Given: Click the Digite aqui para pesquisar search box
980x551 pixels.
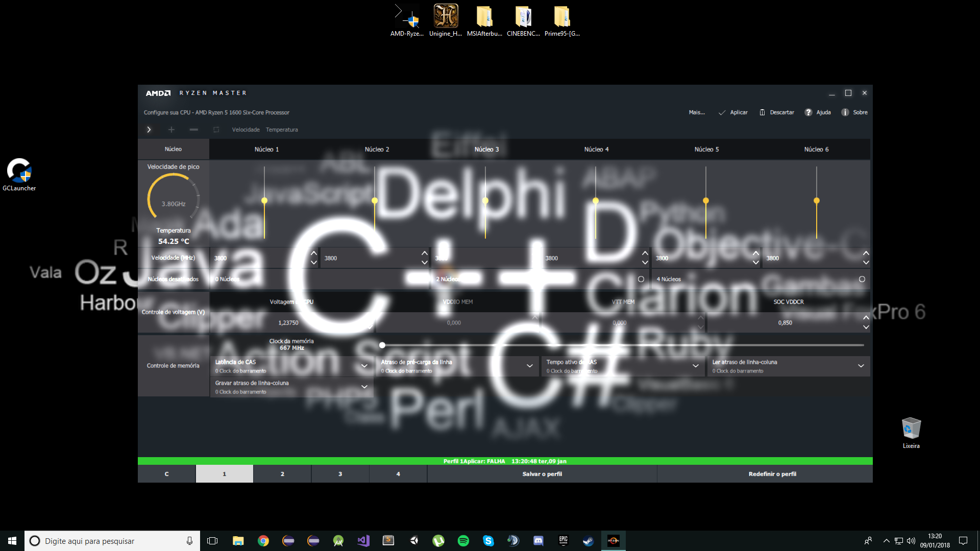Looking at the screenshot, I should click(x=112, y=541).
